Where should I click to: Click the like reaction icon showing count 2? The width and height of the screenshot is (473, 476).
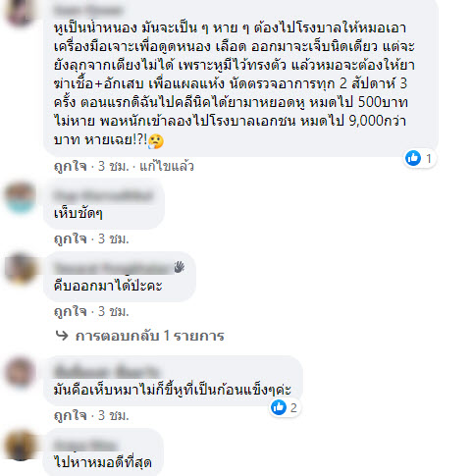(x=279, y=407)
